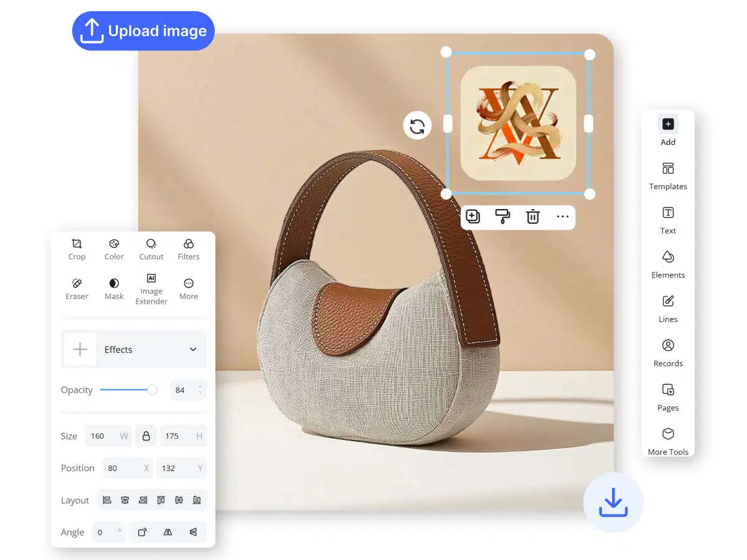Delete the selected logo element
Image resolution: width=747 pixels, height=560 pixels.
click(532, 217)
